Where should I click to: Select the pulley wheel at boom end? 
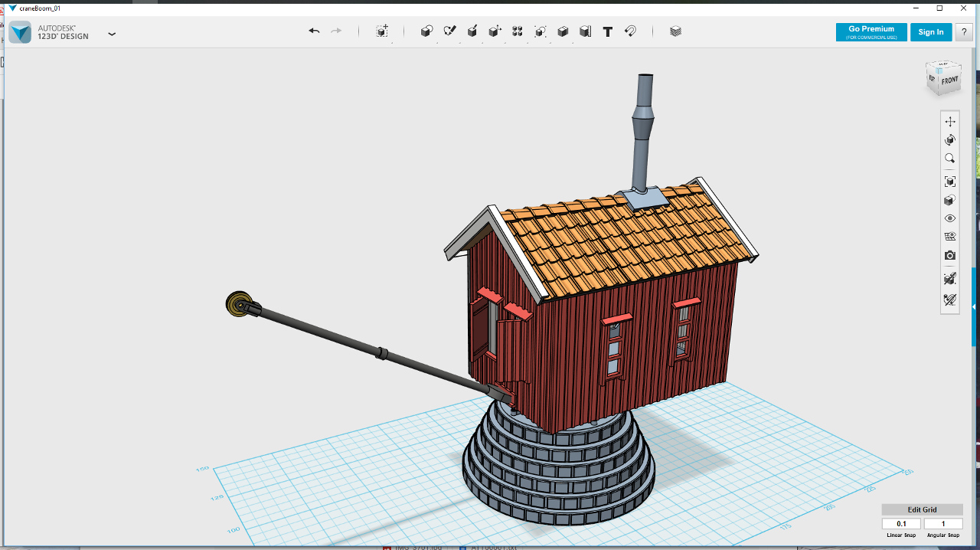point(239,304)
